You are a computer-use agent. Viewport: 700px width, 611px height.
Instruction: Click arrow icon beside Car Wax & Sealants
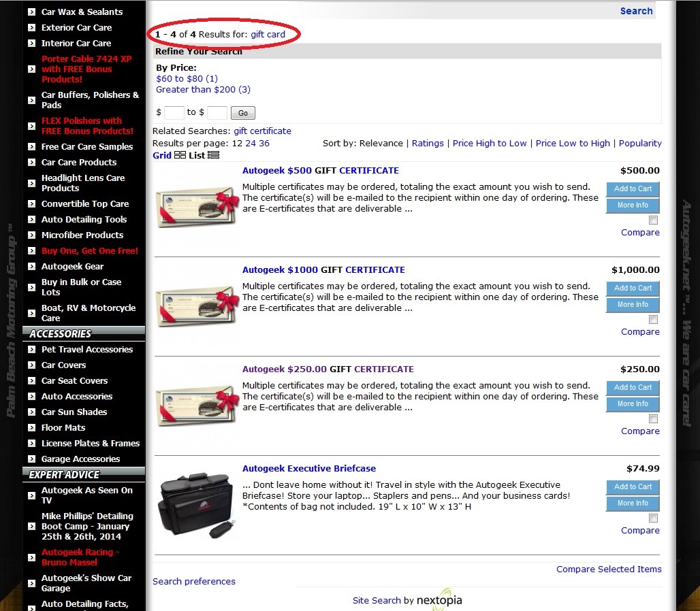pyautogui.click(x=32, y=12)
